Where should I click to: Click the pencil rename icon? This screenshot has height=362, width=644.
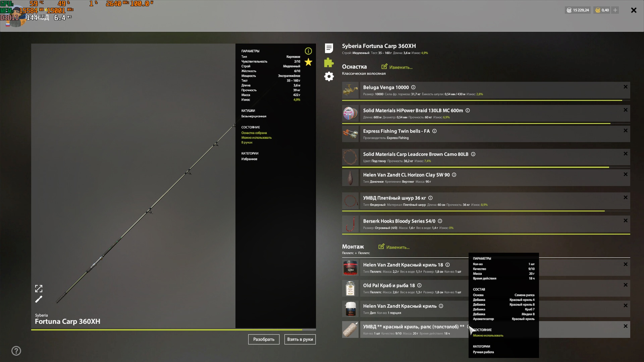pyautogui.click(x=39, y=299)
